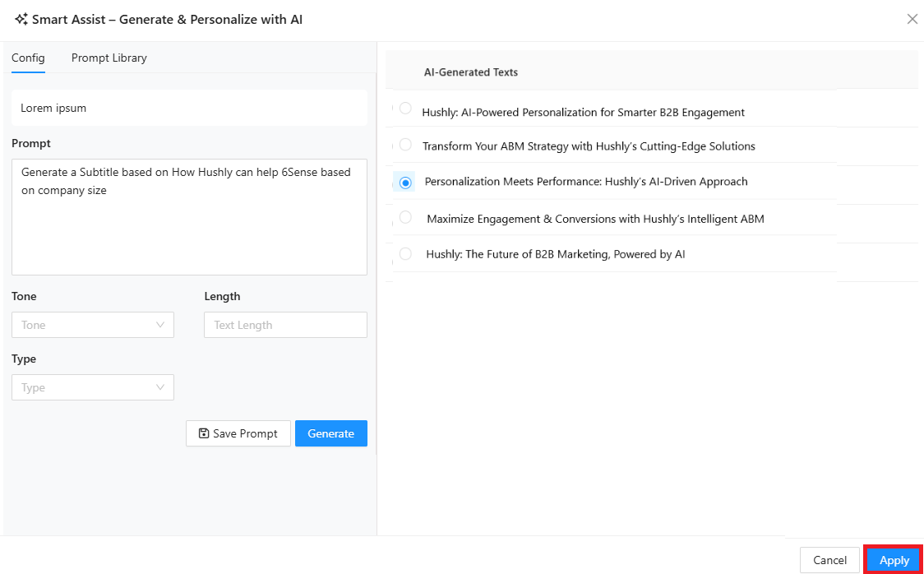Click the Tone dropdown chevron arrow
The height and width of the screenshot is (574, 924).
pyautogui.click(x=159, y=325)
